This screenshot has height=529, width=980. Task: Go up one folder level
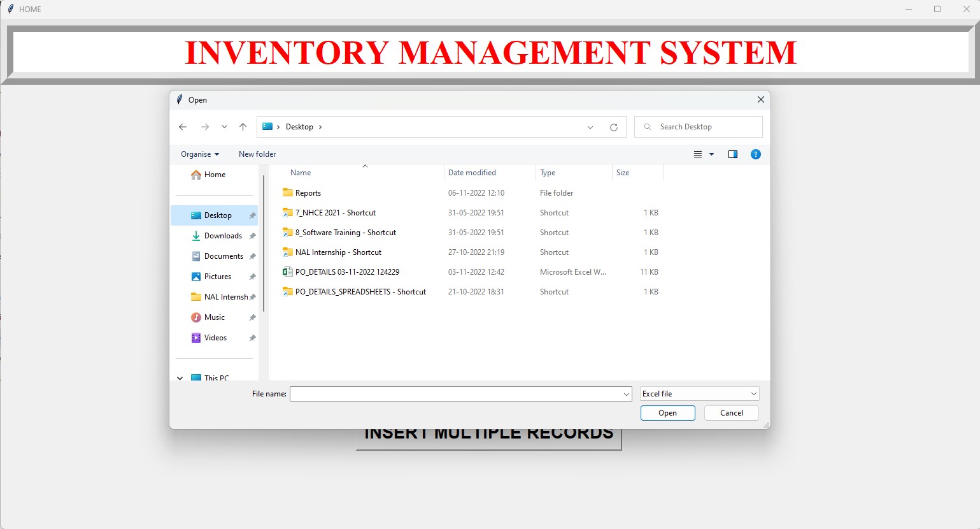click(x=243, y=127)
